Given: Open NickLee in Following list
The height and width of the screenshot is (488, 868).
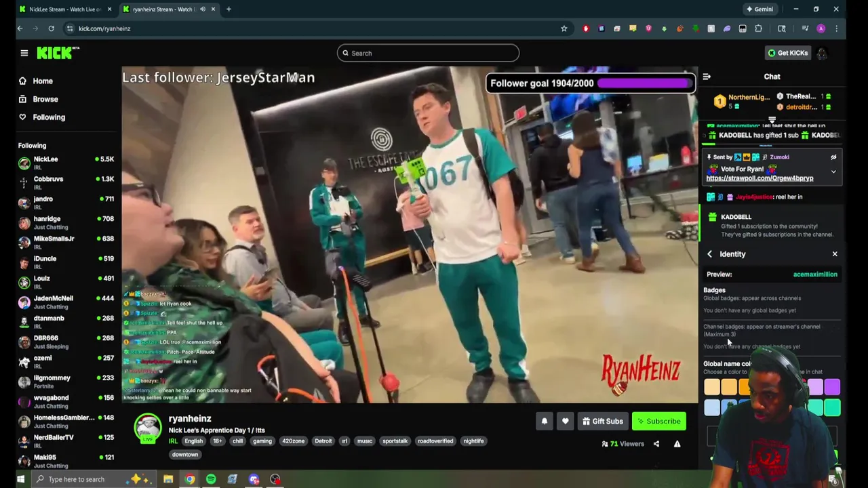Looking at the screenshot, I should (66, 163).
